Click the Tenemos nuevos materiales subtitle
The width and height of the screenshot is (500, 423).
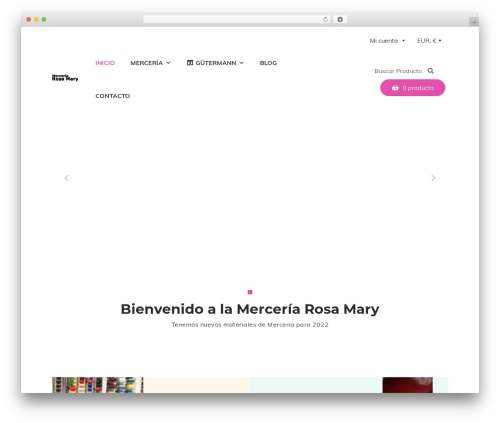pyautogui.click(x=250, y=325)
